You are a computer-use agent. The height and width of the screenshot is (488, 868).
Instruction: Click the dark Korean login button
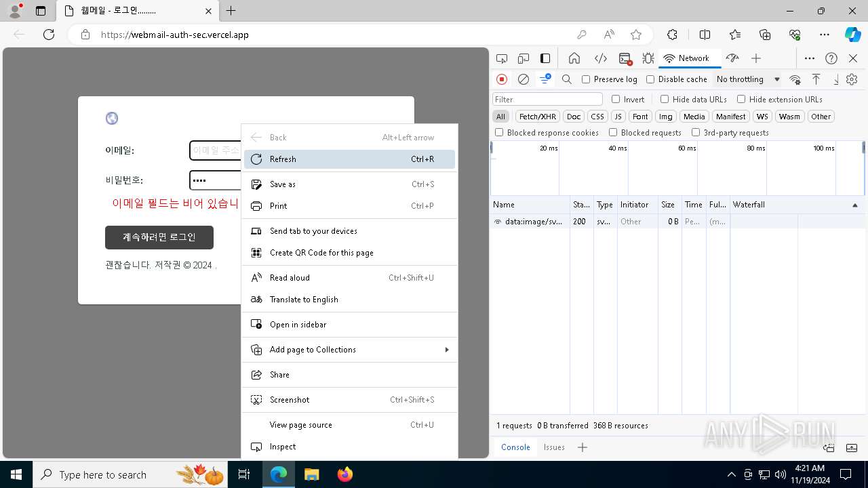click(x=159, y=237)
